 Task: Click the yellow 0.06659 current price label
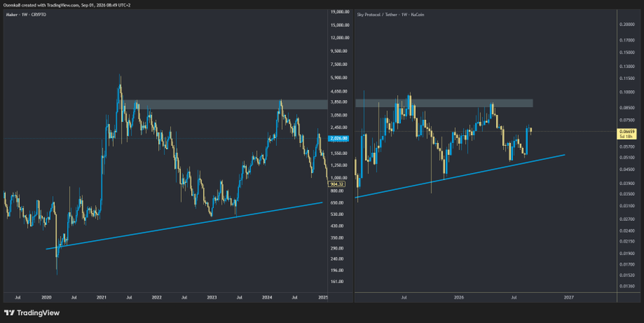point(627,134)
